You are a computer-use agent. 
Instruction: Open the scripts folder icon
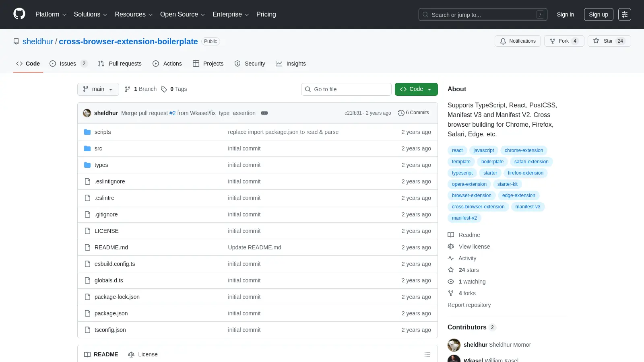coord(87,132)
